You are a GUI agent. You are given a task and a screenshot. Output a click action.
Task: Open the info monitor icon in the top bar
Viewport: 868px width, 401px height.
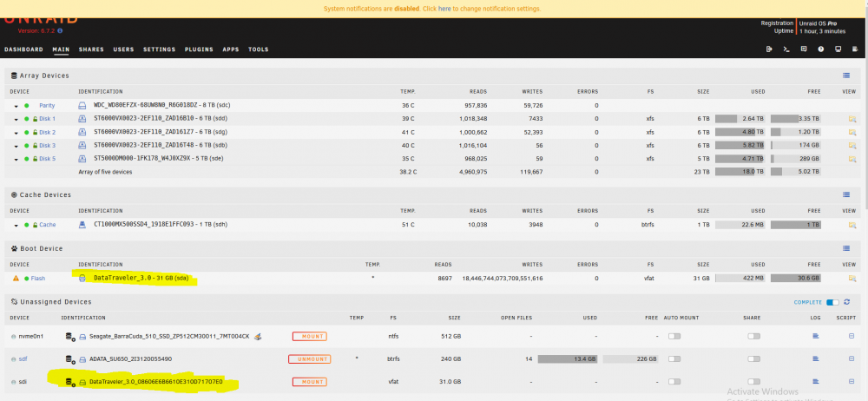[838, 49]
